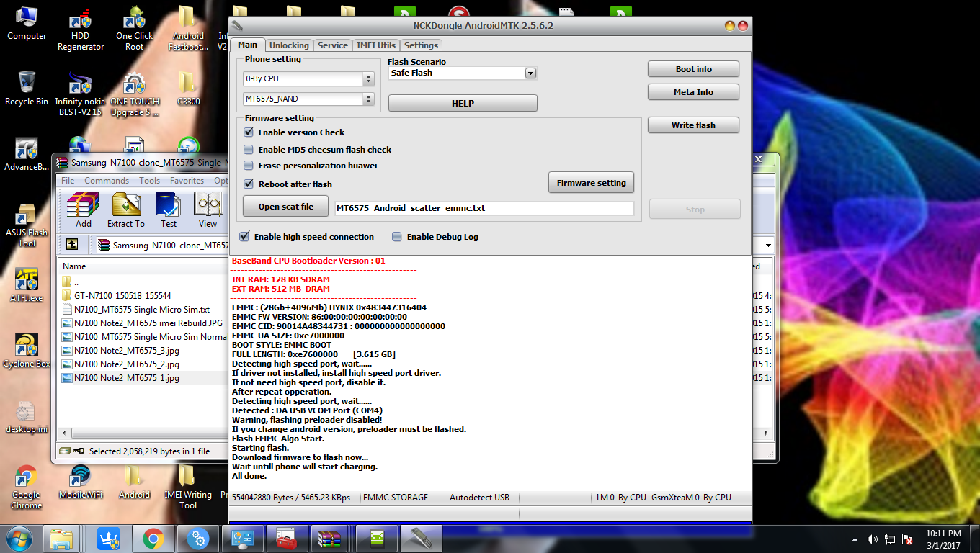Select the HDD Regenerator desktop icon
The height and width of the screenshot is (553, 980).
(81, 30)
